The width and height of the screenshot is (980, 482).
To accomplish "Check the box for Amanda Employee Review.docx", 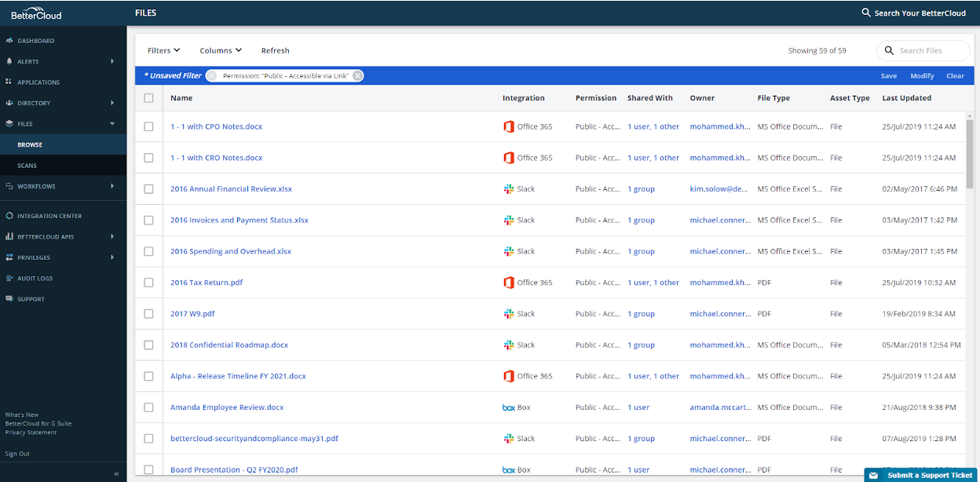I will [148, 407].
